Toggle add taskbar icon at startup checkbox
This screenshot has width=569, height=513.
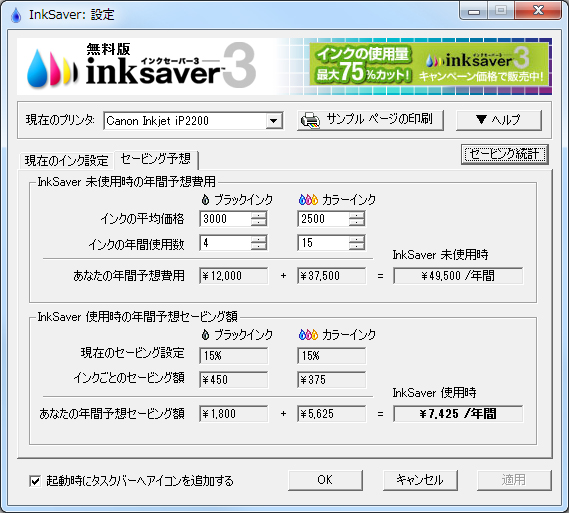[x=35, y=481]
